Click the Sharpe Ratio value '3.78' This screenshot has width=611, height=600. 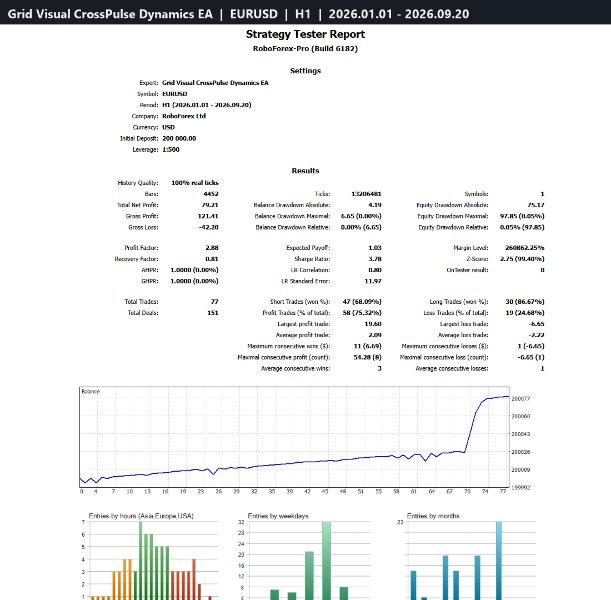point(375,259)
